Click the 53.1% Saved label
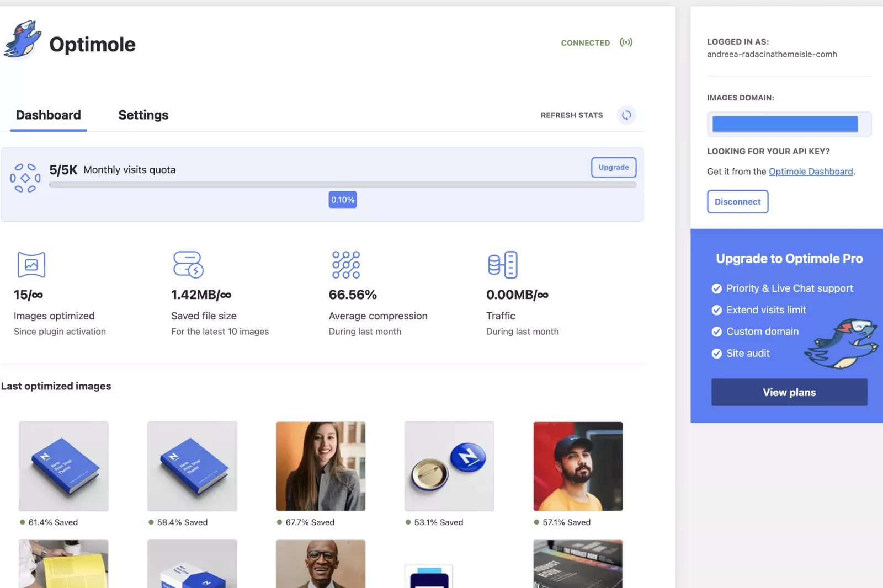Screen dimensions: 883x588 (439, 522)
